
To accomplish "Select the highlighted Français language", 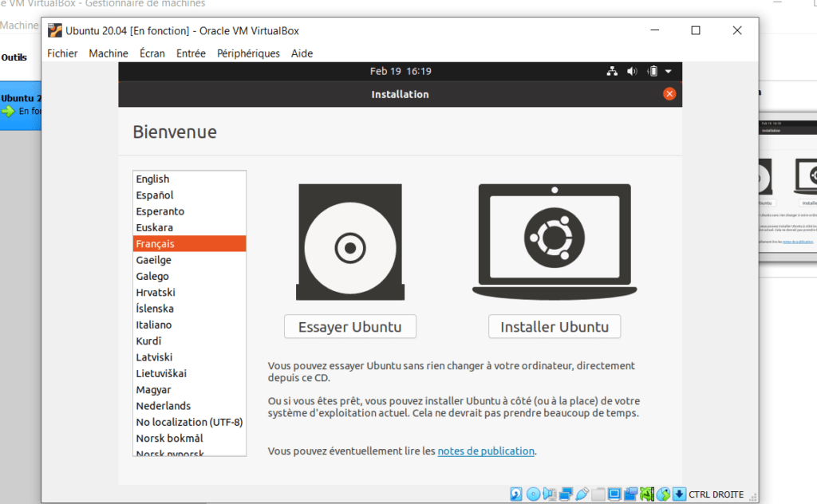I will pos(190,243).
